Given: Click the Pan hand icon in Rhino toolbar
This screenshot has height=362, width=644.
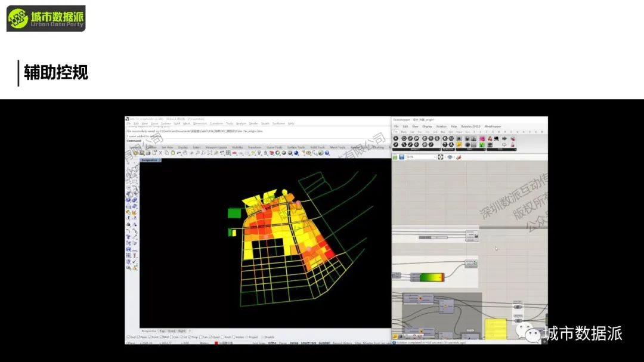Looking at the screenshot, I should [185, 153].
